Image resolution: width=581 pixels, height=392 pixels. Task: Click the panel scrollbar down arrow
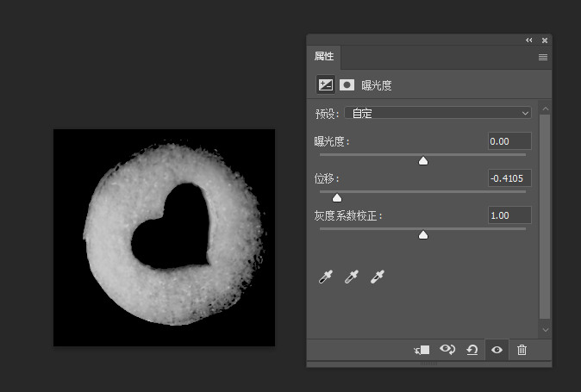point(545,330)
